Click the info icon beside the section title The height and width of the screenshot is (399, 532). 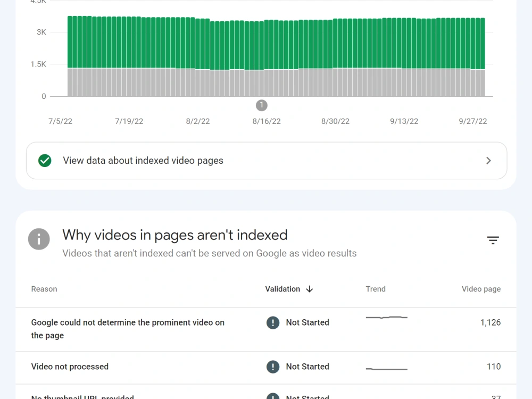39,239
